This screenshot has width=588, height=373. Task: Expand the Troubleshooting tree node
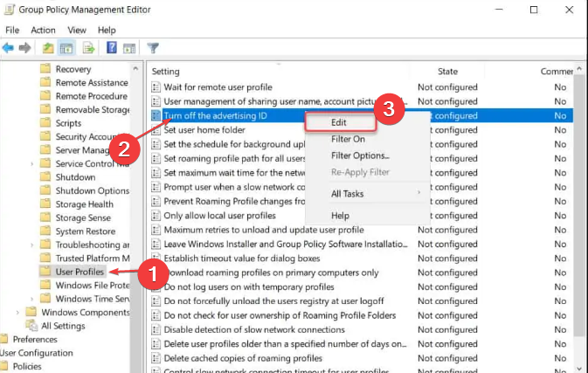tap(31, 245)
